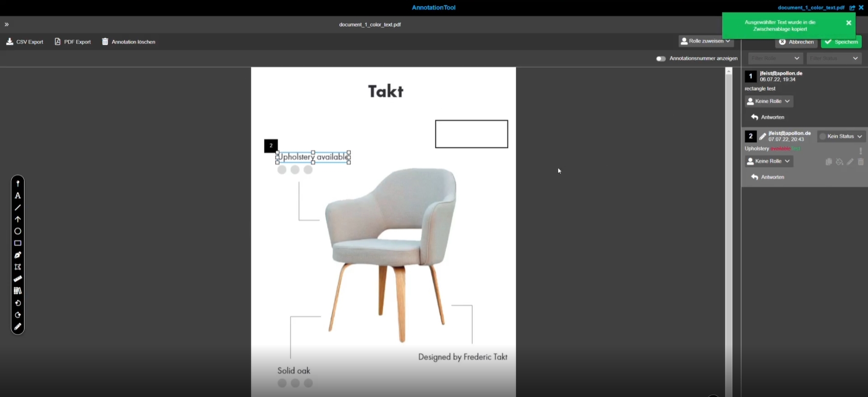Click middle upholstery color swatch

[295, 170]
